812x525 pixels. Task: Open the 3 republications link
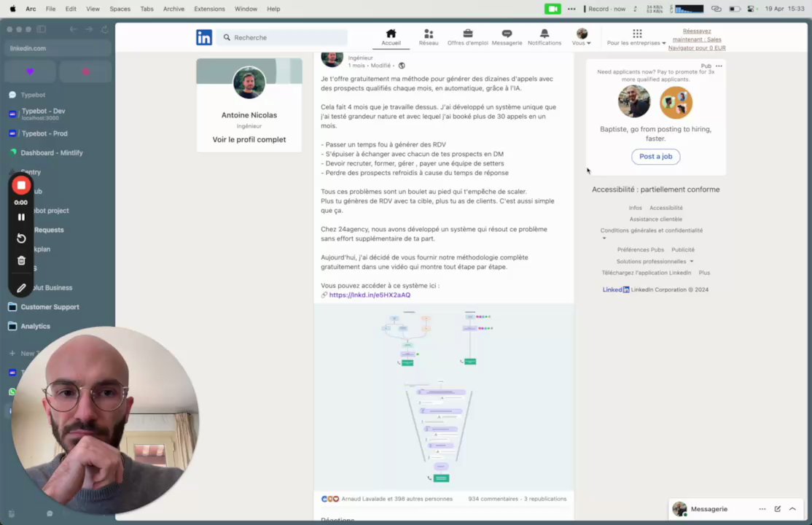pyautogui.click(x=545, y=499)
